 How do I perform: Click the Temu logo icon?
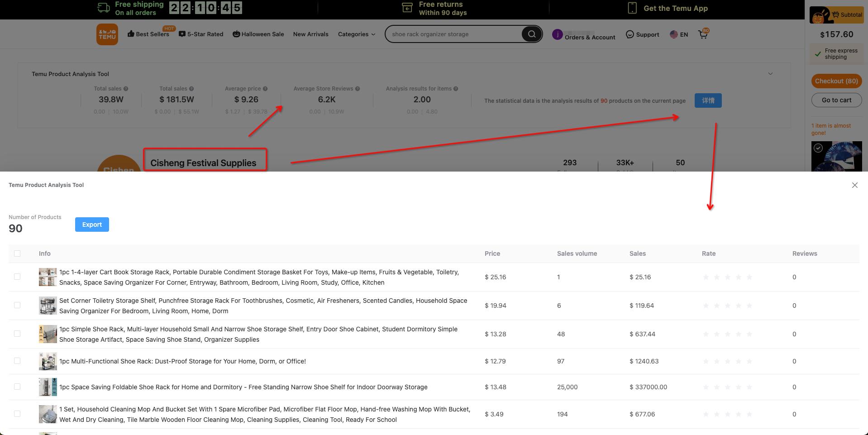(107, 34)
